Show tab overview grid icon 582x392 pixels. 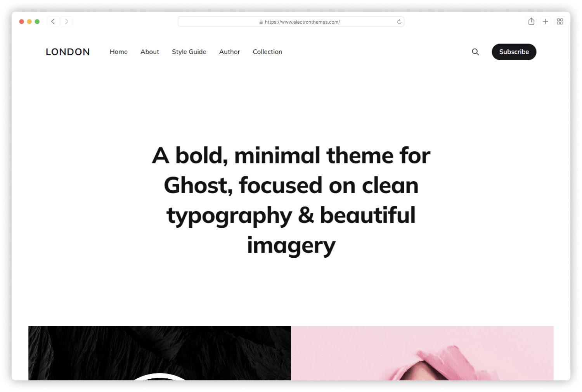560,21
